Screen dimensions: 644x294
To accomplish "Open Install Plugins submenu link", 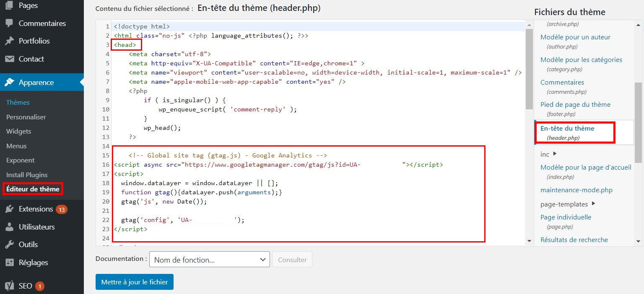I will pyautogui.click(x=27, y=175).
